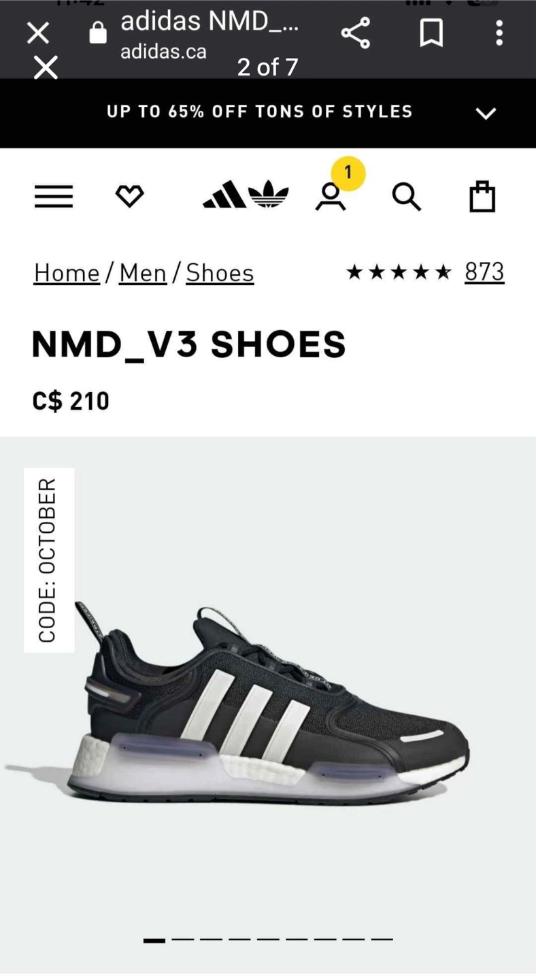Open the Shoes breadcrumb link
Image resolution: width=536 pixels, height=980 pixels.
[x=220, y=272]
